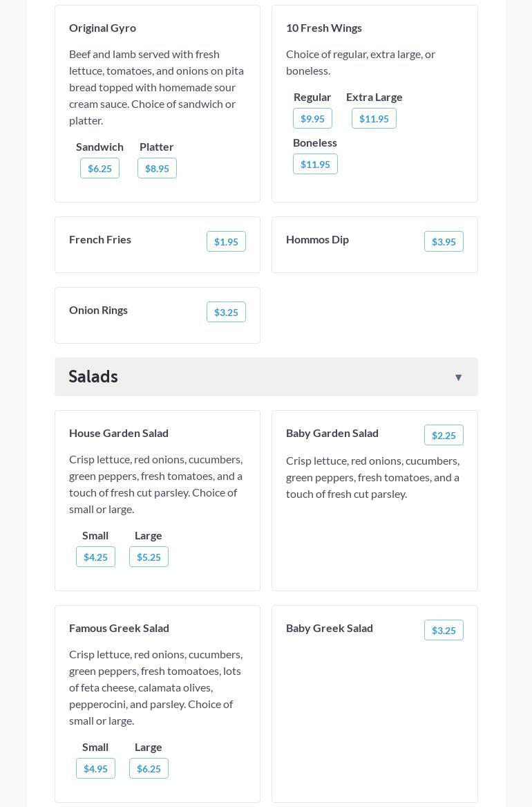Image resolution: width=532 pixels, height=807 pixels.
Task: Open the Original Gyro item title
Action: coord(102,28)
